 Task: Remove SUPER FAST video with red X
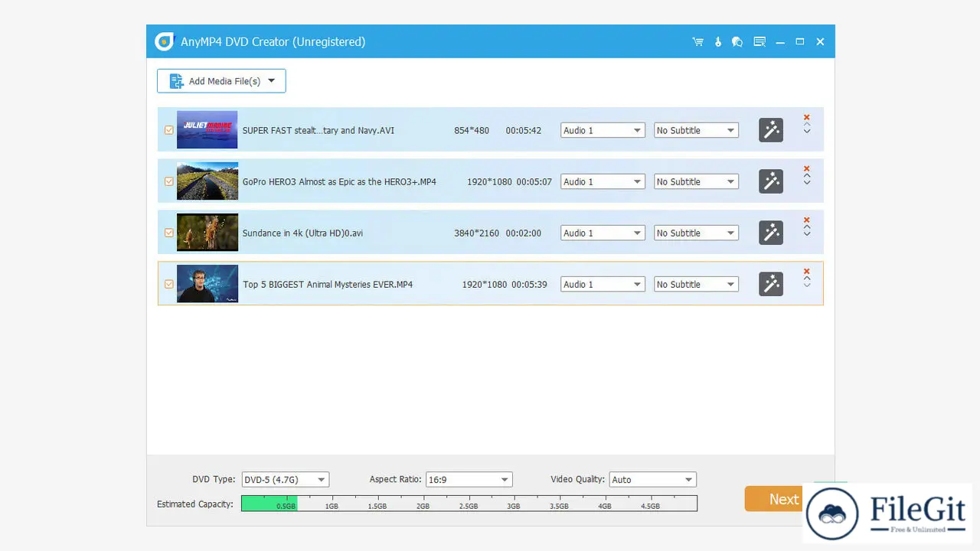click(x=807, y=118)
